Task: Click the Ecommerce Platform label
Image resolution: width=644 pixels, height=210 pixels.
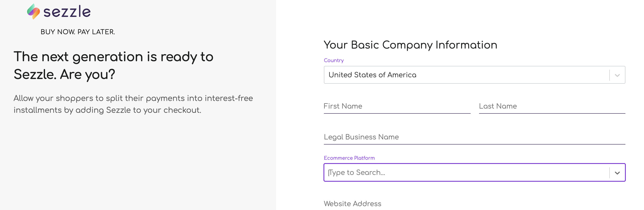Action: coord(349,158)
